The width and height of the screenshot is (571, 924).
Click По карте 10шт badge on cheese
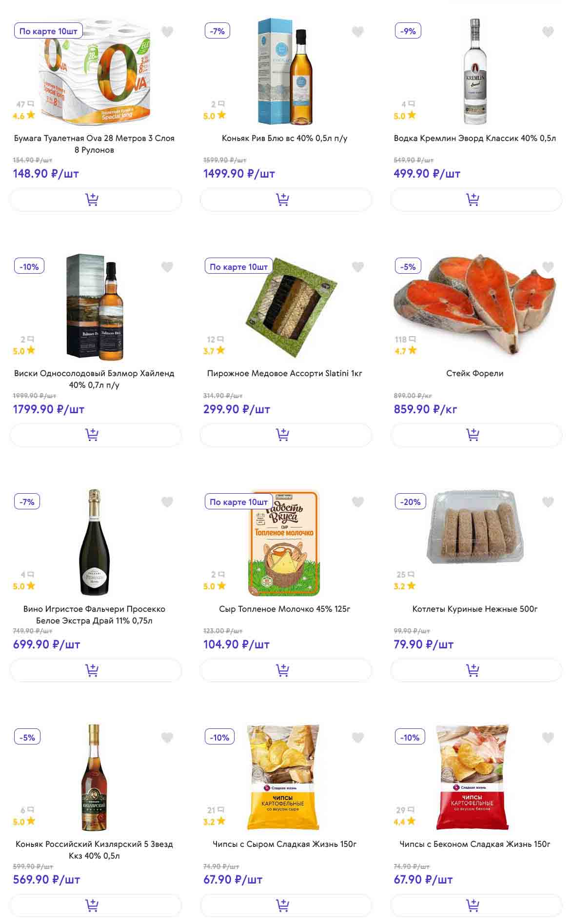(238, 502)
